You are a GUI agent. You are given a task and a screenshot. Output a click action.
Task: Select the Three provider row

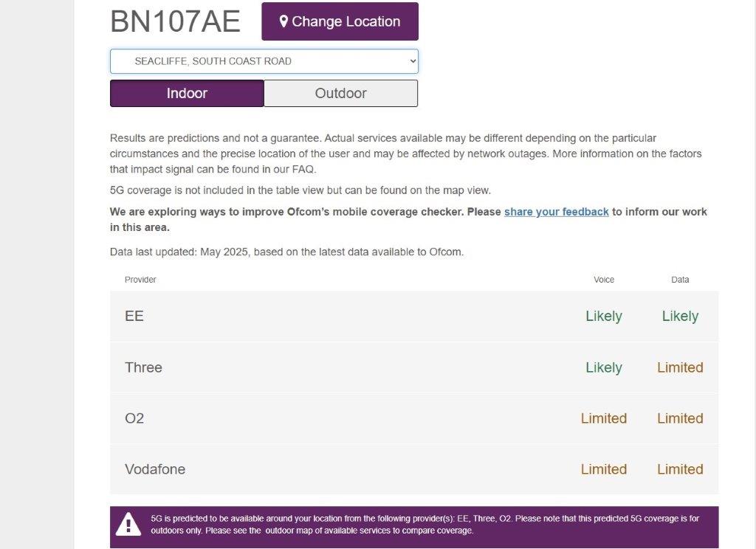(x=414, y=367)
